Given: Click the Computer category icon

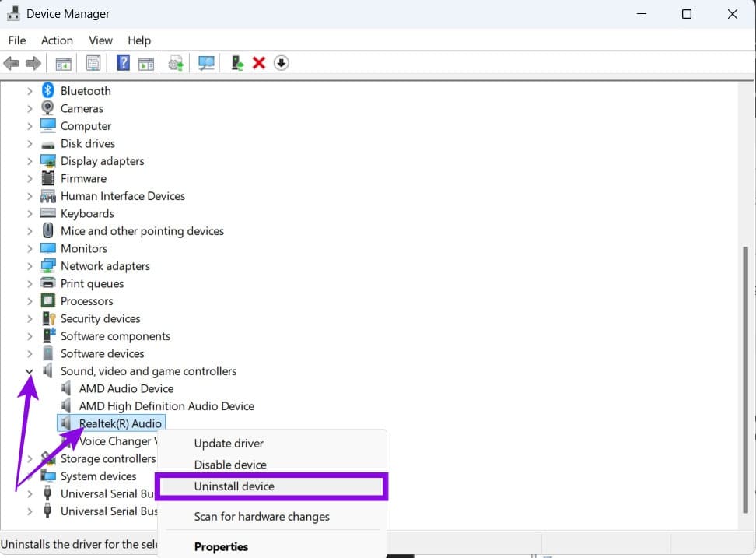Looking at the screenshot, I should point(47,125).
